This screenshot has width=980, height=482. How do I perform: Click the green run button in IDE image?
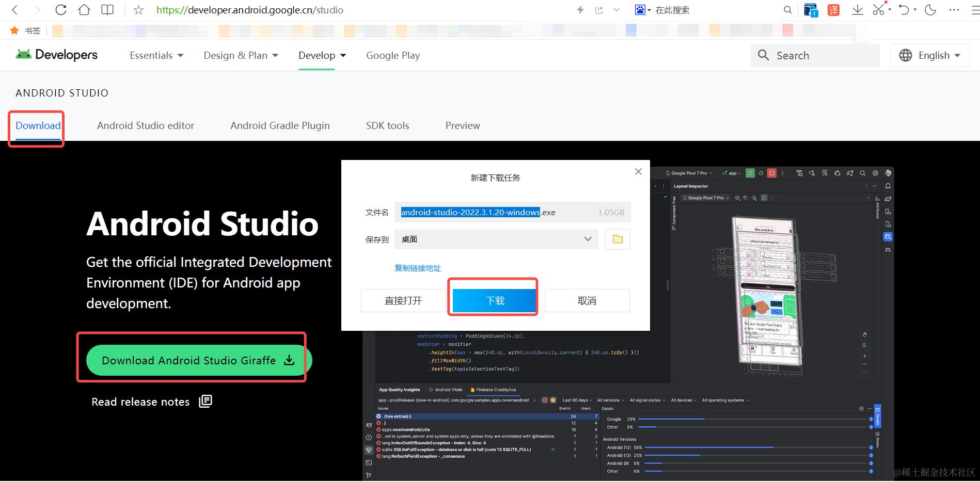(750, 173)
